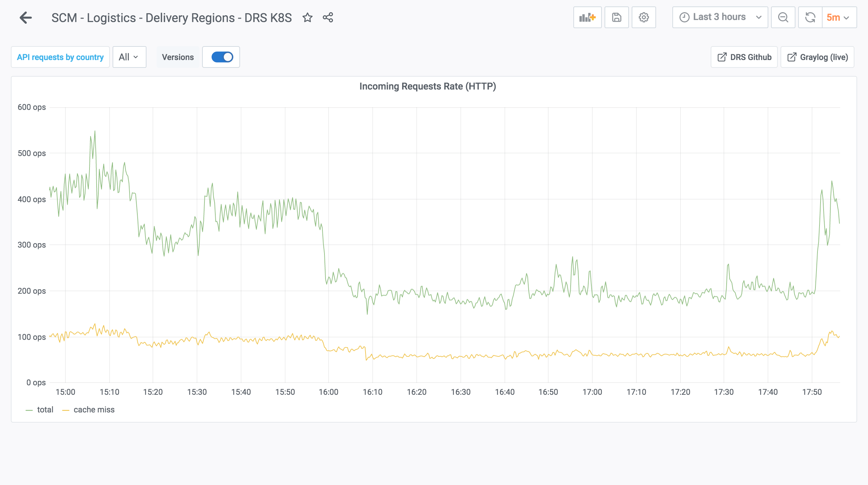Viewport: 868px width, 485px height.
Task: Click the green total legend color swatch
Action: tap(29, 410)
